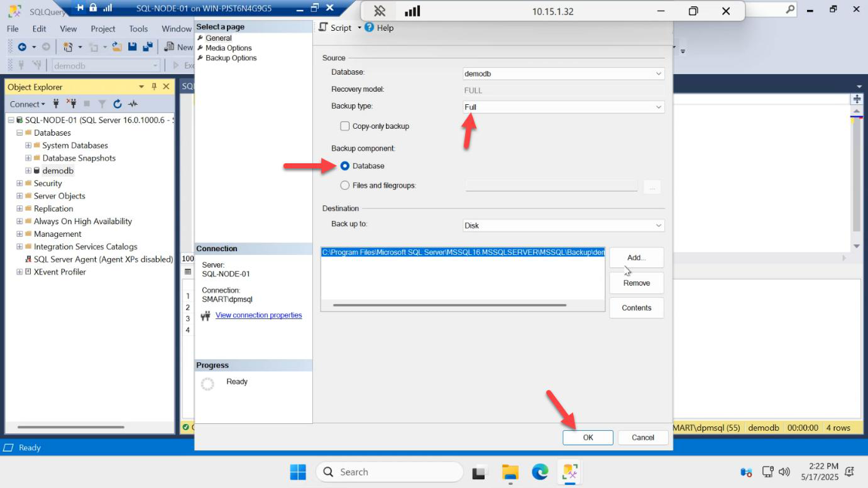Collapse the Databases folder
Image resolution: width=868 pixels, height=488 pixels.
pyautogui.click(x=19, y=133)
